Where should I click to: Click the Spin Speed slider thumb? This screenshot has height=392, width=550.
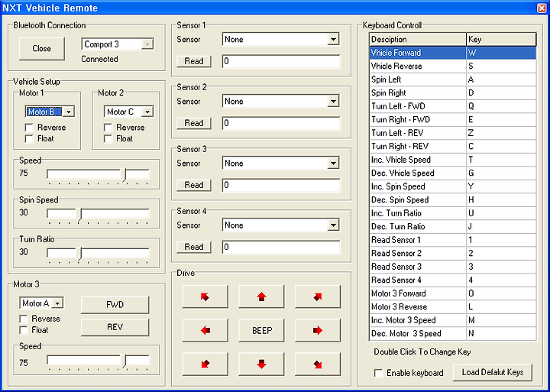[x=79, y=215]
